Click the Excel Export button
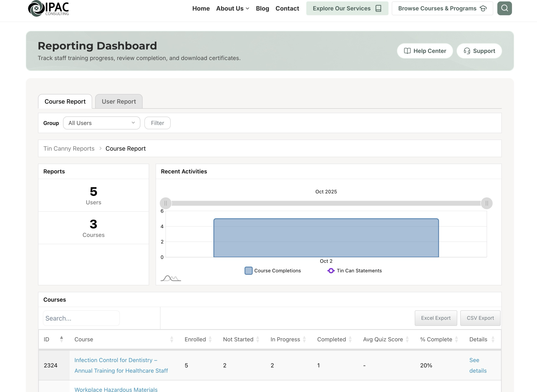This screenshot has width=537, height=392. pyautogui.click(x=436, y=318)
